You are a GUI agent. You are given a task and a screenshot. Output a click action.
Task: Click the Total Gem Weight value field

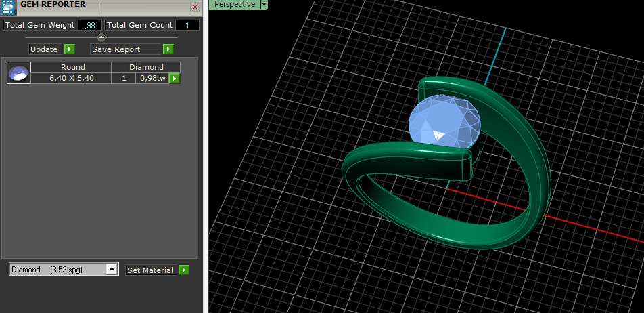tap(89, 26)
